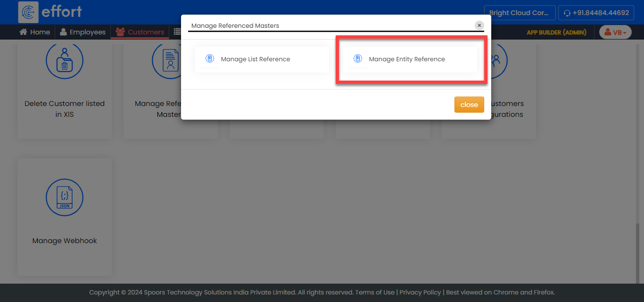Click the Manage Entity Reference icon
This screenshot has width=644, height=302.
(x=358, y=59)
